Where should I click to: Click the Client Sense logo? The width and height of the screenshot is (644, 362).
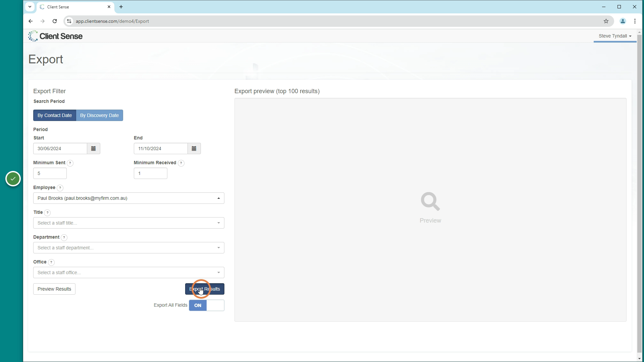tap(55, 36)
